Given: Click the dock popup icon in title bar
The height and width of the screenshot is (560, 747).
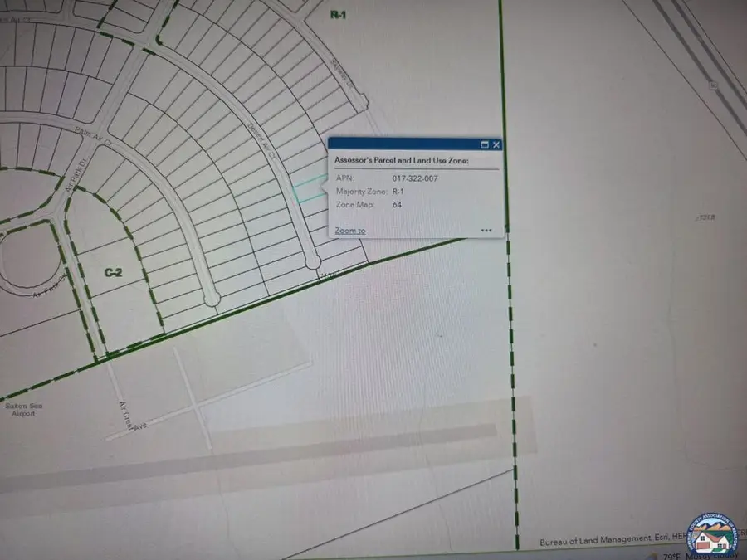Looking at the screenshot, I should click(484, 144).
